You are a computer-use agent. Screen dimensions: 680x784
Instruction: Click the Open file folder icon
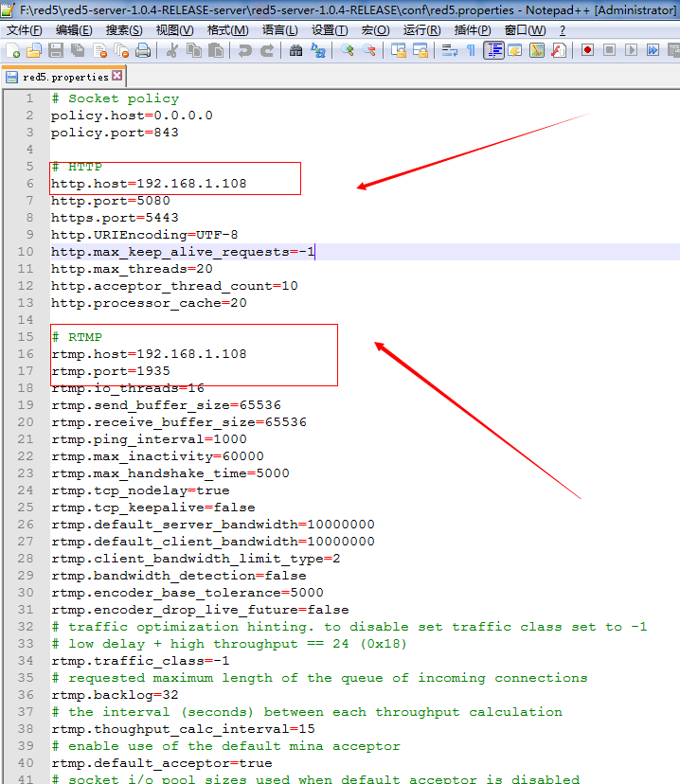[34, 50]
